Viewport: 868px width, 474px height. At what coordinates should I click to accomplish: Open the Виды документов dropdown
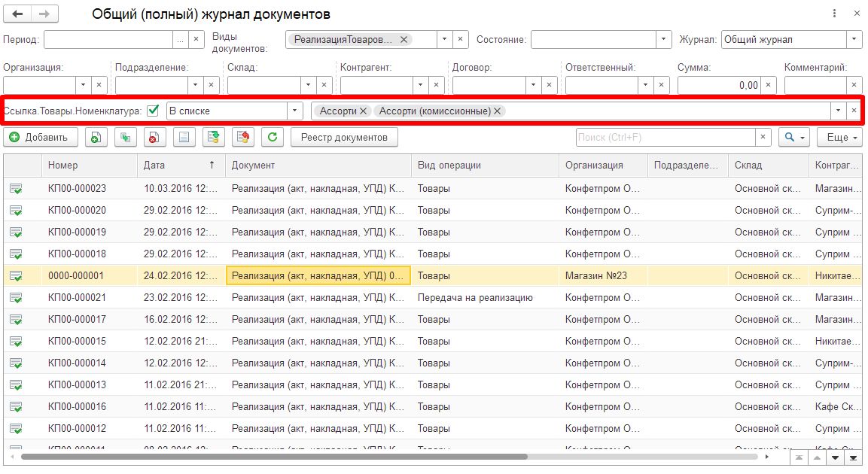(444, 40)
